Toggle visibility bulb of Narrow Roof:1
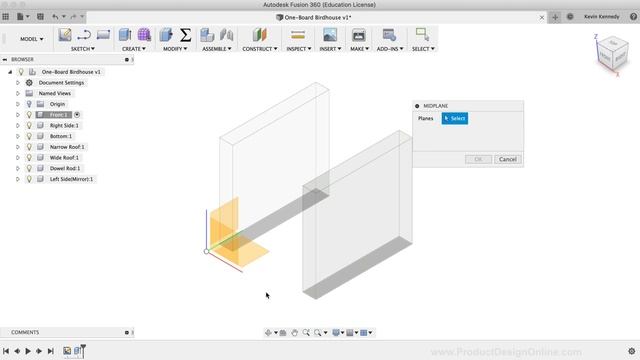 [x=29, y=147]
